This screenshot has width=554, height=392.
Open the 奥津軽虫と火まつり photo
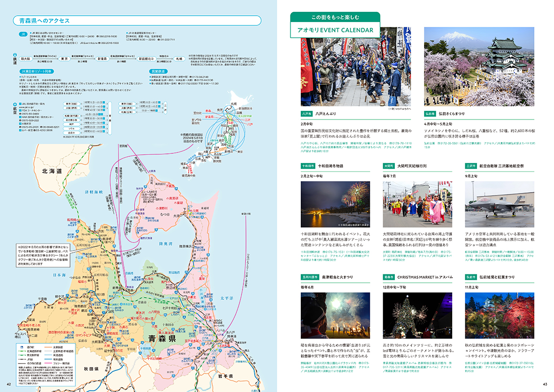coord(336,316)
